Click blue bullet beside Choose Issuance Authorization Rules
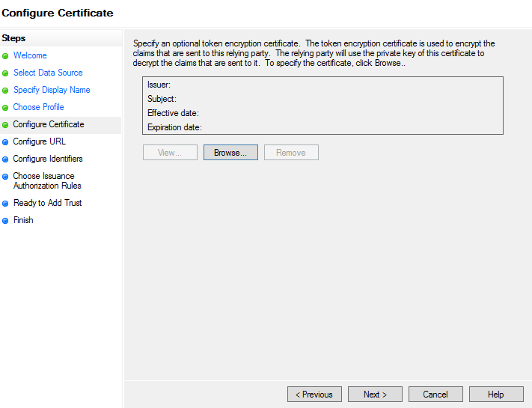The height and width of the screenshot is (408, 532). click(x=5, y=177)
